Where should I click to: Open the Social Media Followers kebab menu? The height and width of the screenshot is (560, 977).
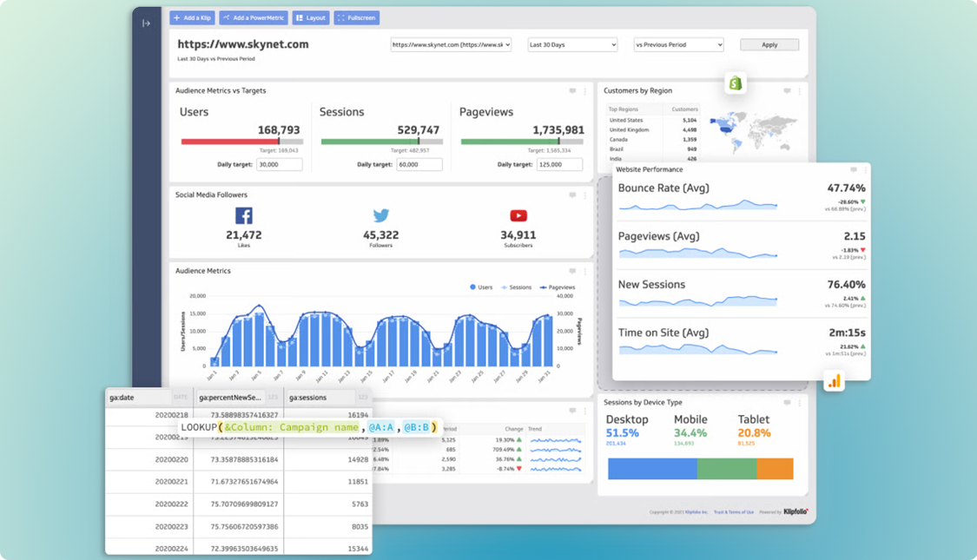pyautogui.click(x=585, y=195)
